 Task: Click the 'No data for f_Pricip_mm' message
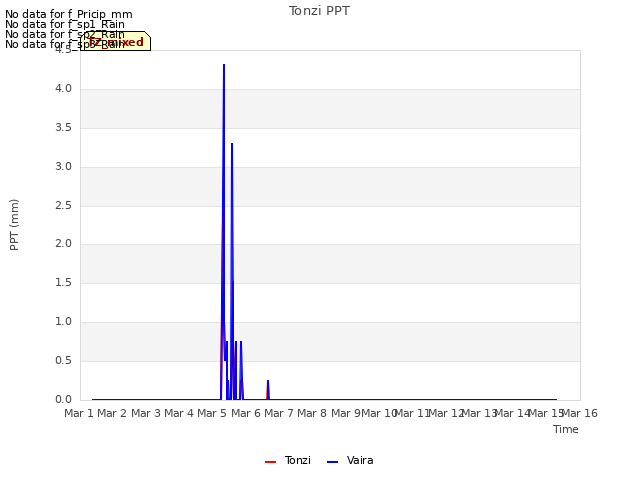(x=69, y=14)
